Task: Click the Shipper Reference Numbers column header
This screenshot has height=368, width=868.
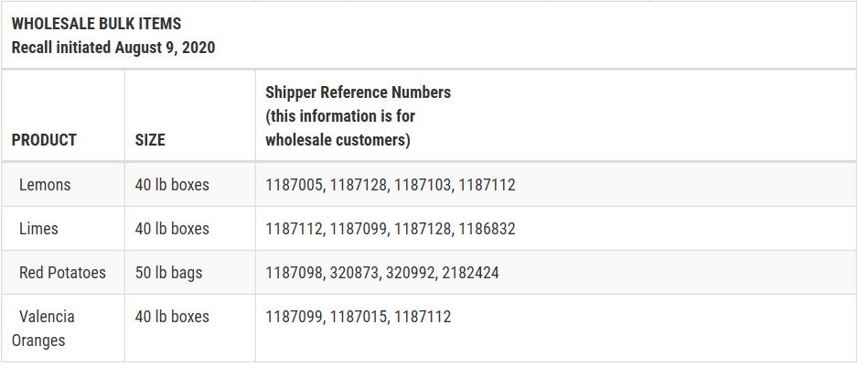Action: click(359, 92)
